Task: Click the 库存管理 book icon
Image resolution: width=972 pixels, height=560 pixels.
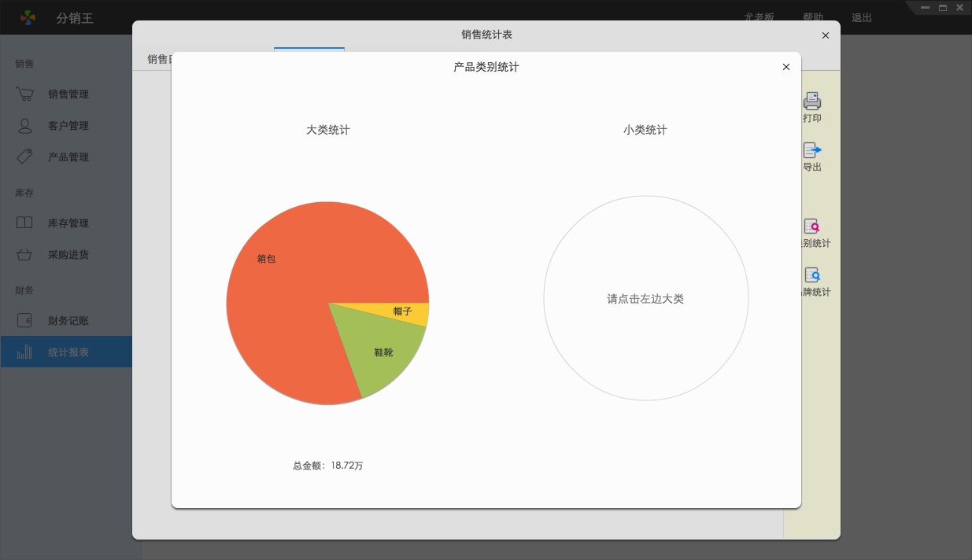Action: (x=24, y=223)
